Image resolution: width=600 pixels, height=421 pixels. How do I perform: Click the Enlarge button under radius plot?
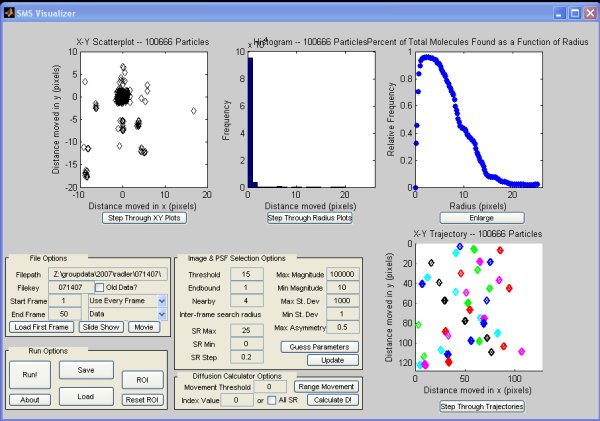[482, 218]
